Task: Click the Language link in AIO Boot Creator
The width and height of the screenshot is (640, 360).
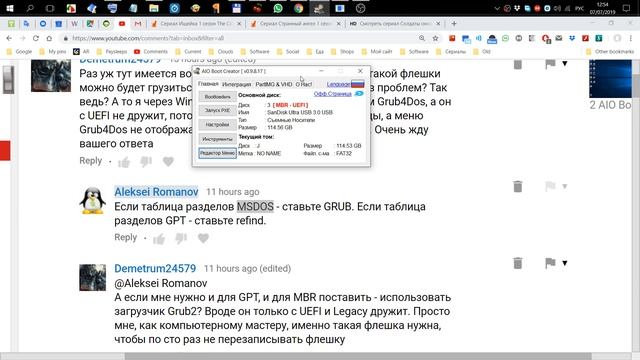Action: click(338, 84)
